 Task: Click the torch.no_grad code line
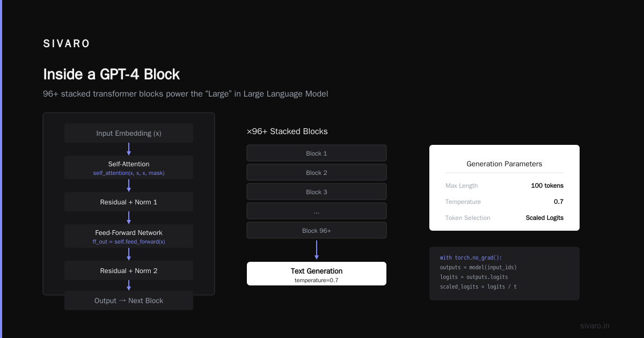pos(471,258)
